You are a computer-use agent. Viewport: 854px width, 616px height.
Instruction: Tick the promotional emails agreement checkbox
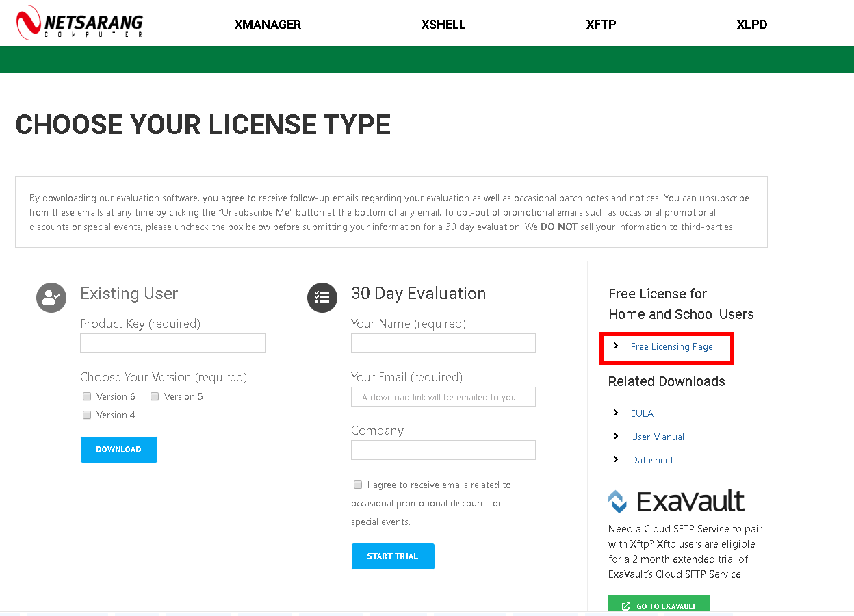(x=358, y=485)
